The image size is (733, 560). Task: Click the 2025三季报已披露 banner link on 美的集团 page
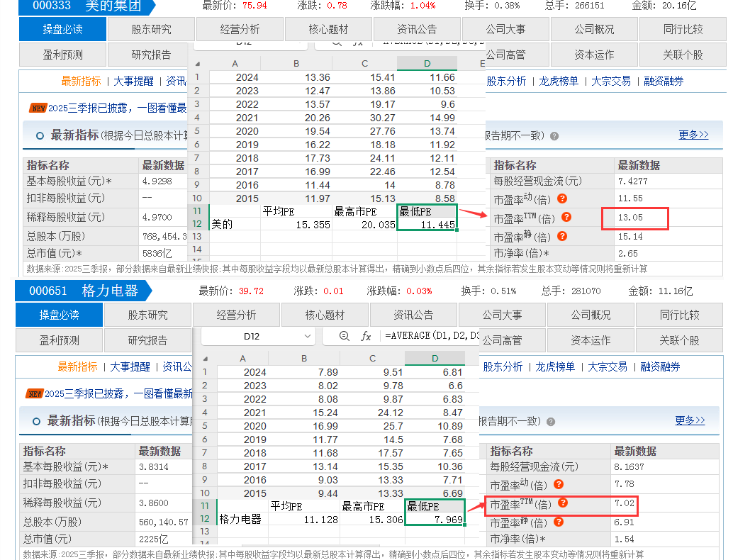click(117, 108)
